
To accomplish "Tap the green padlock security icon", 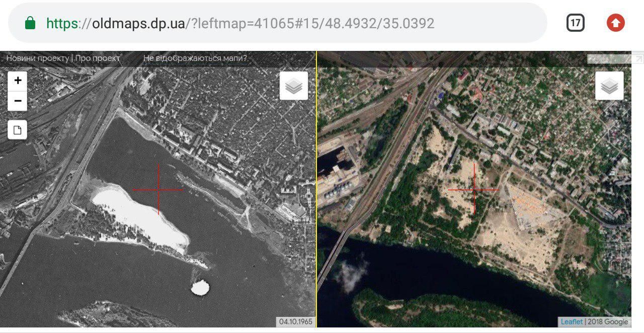I will click(30, 23).
